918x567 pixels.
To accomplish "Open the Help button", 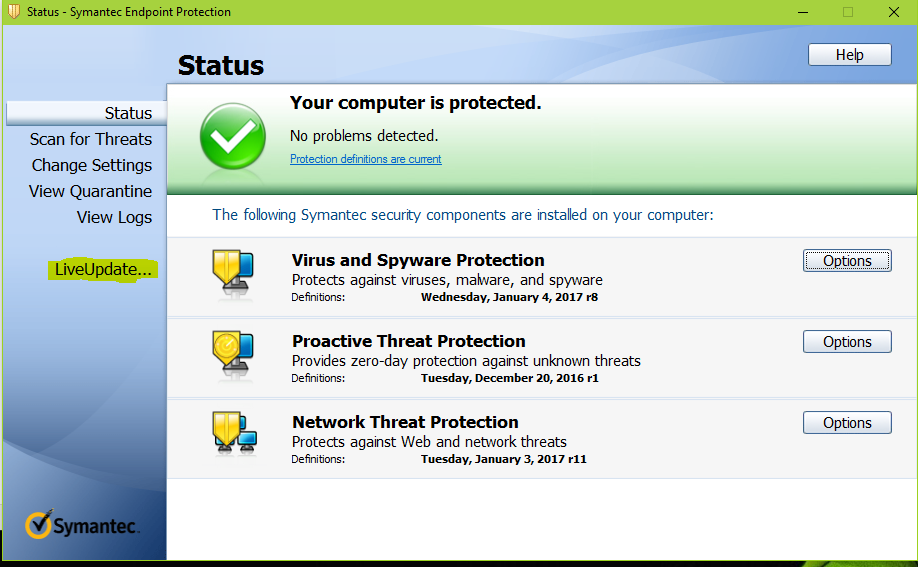I will (850, 54).
